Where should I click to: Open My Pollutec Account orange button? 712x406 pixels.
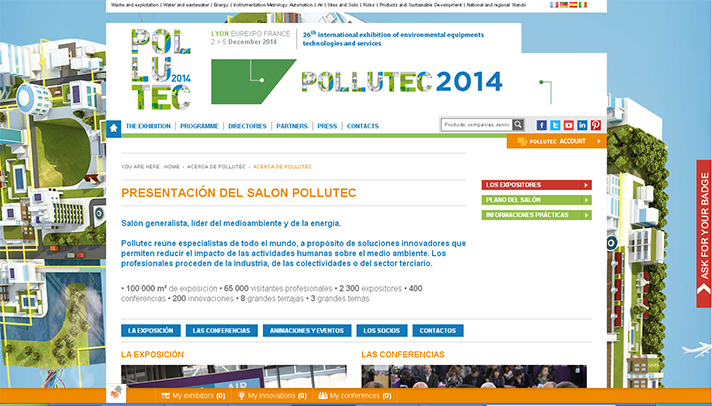pyautogui.click(x=557, y=141)
